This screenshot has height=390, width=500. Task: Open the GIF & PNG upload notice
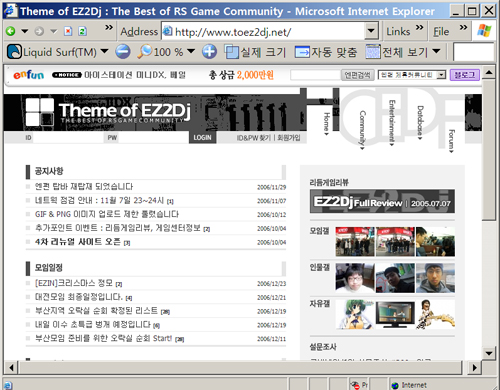[x=107, y=214]
